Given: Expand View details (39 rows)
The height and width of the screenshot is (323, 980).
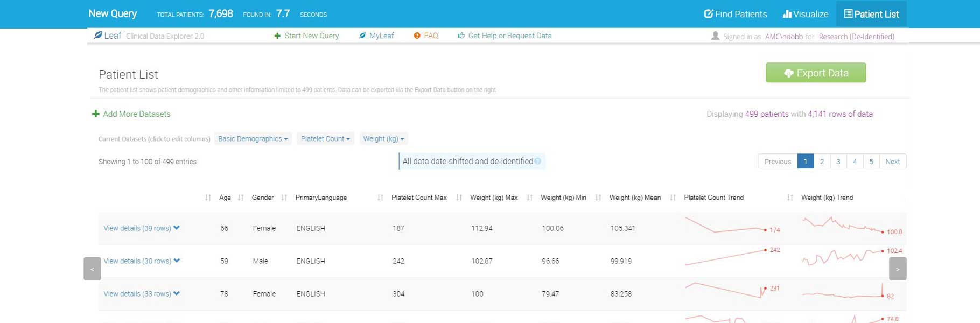Looking at the screenshot, I should click(142, 228).
